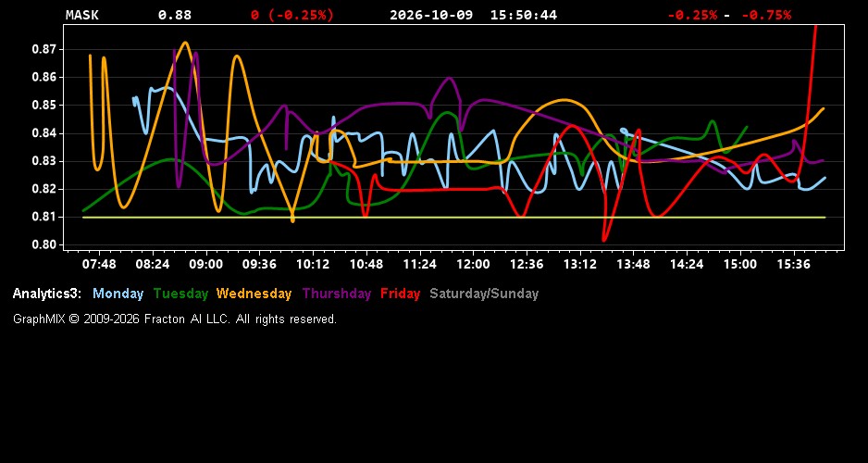Click the 2026-10-09 date text
This screenshot has height=463, width=868.
point(431,15)
